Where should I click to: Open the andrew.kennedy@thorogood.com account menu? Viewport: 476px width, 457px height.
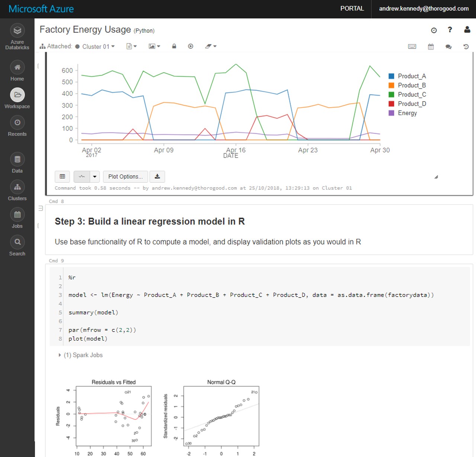pos(424,9)
